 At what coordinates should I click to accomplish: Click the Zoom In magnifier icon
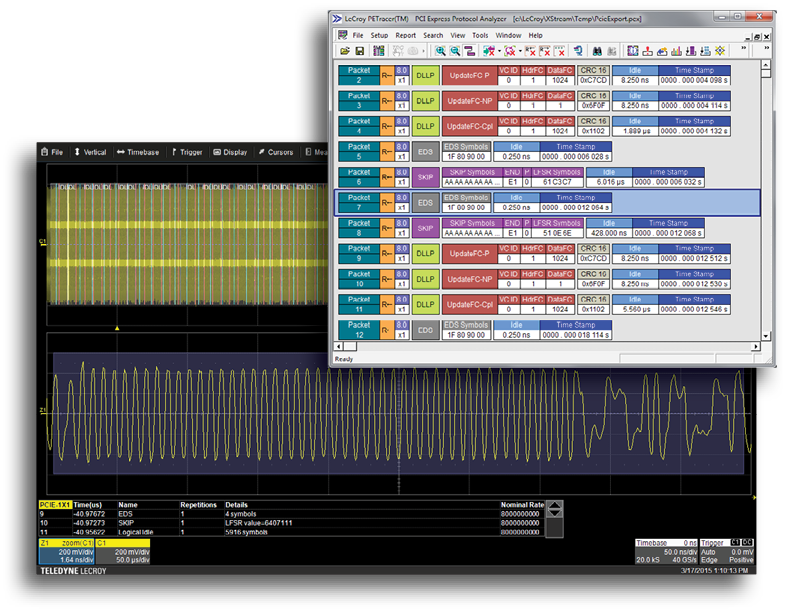[x=439, y=50]
